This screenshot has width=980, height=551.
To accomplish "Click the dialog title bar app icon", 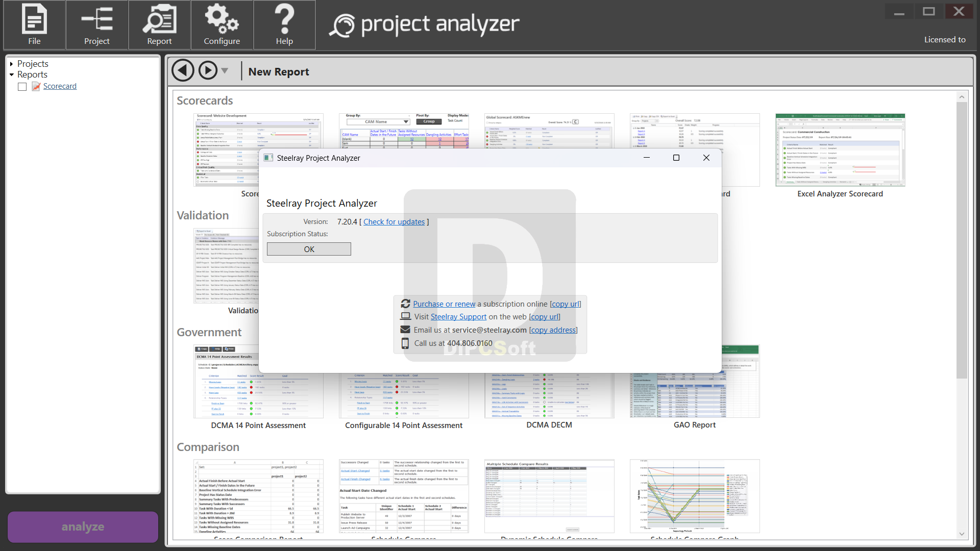I will (x=268, y=158).
